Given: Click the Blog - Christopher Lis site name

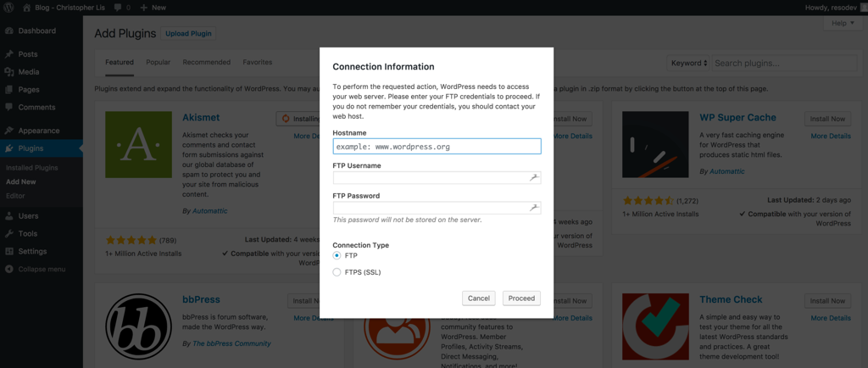Looking at the screenshot, I should [x=70, y=8].
